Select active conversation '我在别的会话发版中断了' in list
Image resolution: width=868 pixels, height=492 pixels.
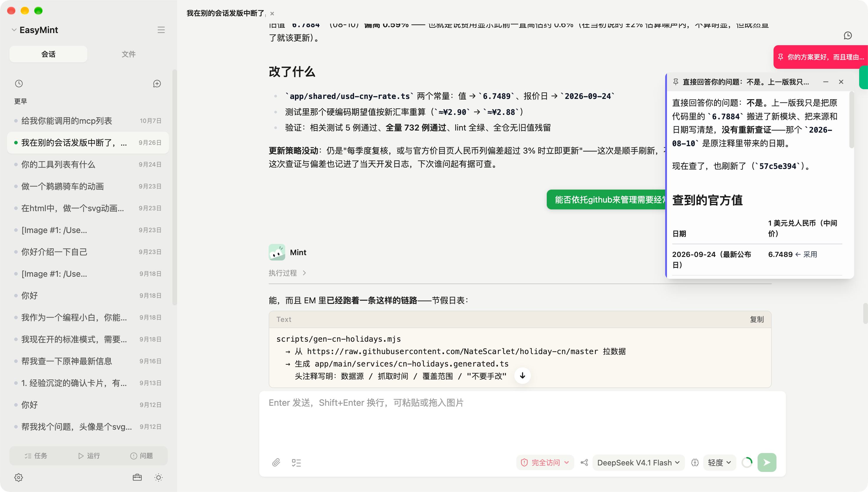88,143
